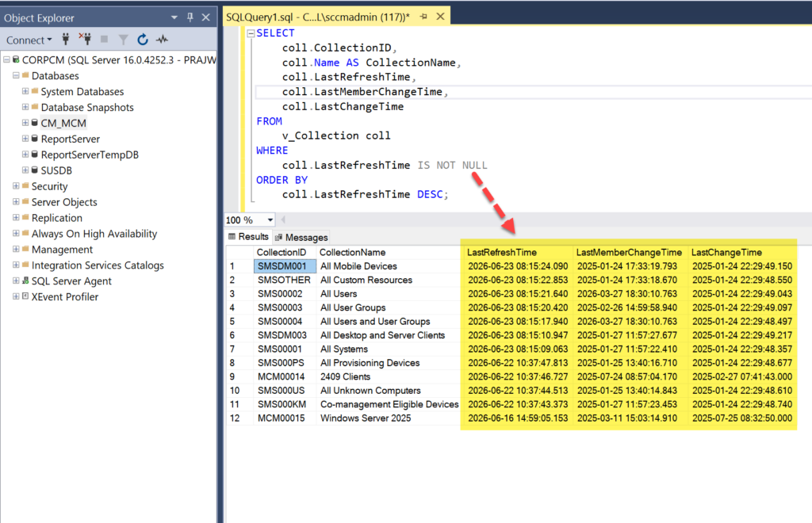Select the SQLQuery1.sql document tab

[x=317, y=17]
